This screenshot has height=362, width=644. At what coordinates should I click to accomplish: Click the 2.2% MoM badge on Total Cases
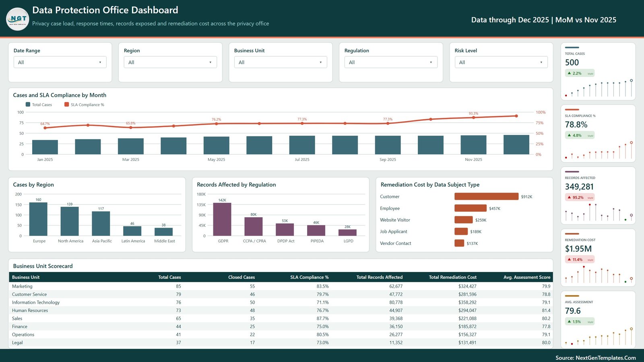pyautogui.click(x=580, y=73)
